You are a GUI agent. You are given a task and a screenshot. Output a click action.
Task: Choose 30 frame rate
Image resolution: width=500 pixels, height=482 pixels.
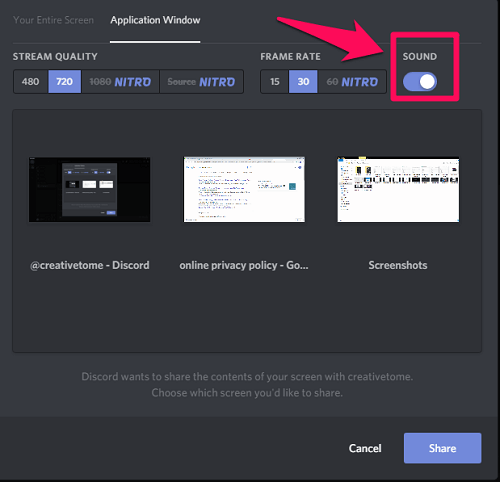(x=303, y=82)
